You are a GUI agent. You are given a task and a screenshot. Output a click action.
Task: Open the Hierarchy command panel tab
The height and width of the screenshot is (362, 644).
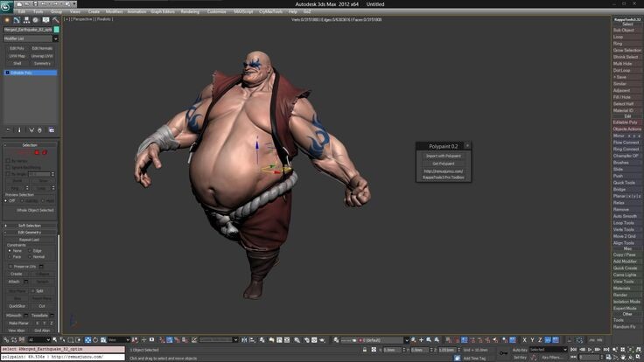(x=27, y=20)
